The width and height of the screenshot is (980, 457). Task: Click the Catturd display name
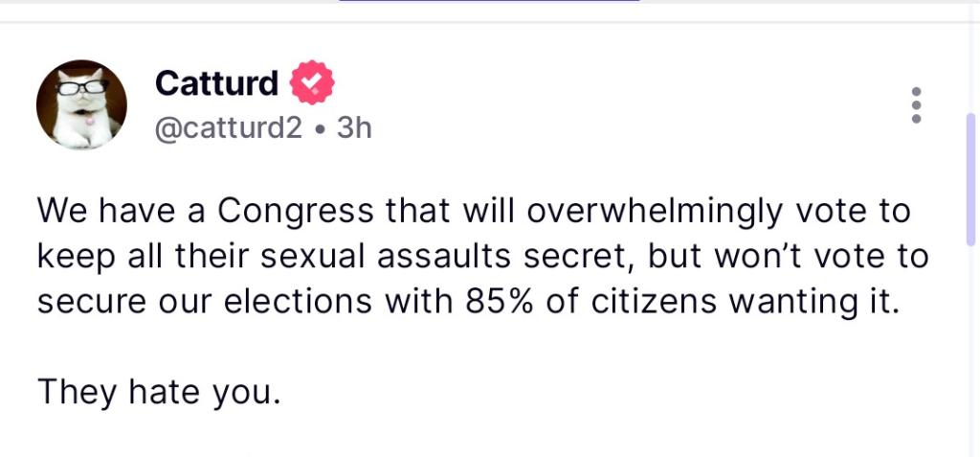tap(216, 83)
